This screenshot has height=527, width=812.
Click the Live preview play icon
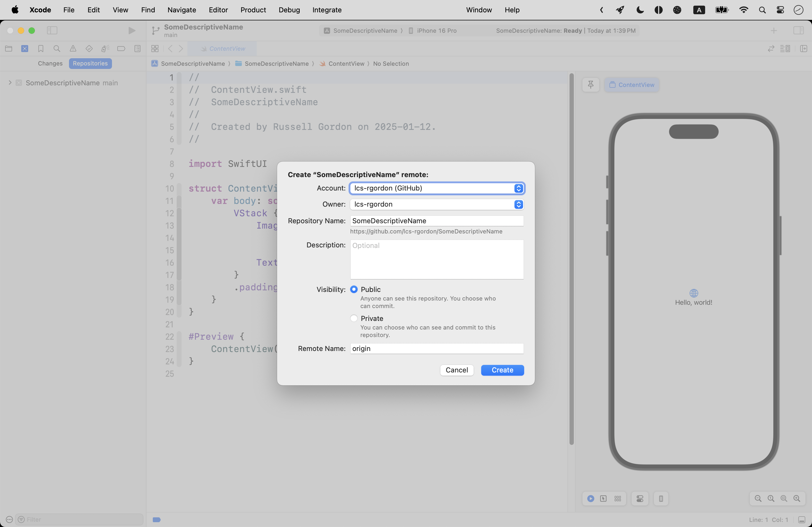[x=590, y=499]
